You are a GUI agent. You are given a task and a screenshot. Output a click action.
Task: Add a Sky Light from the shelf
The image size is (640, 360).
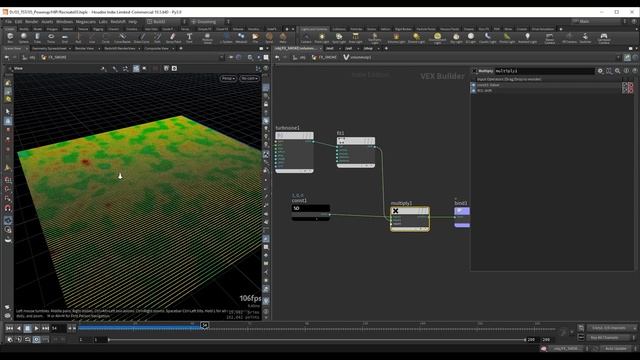pyautogui.click(x=456, y=38)
